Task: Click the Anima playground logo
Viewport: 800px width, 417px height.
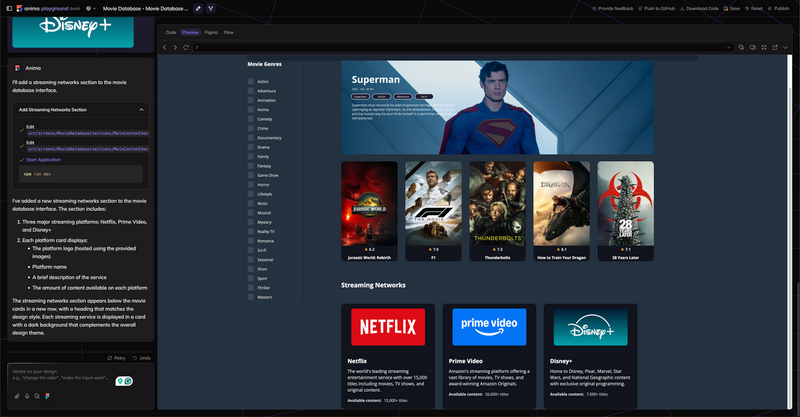Action: pos(48,8)
